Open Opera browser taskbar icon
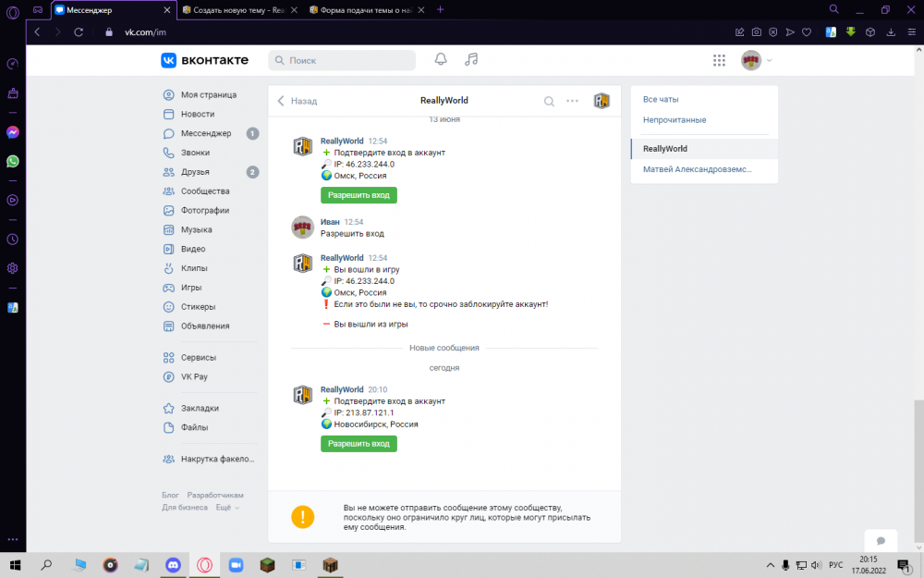The image size is (924, 578). click(x=204, y=565)
